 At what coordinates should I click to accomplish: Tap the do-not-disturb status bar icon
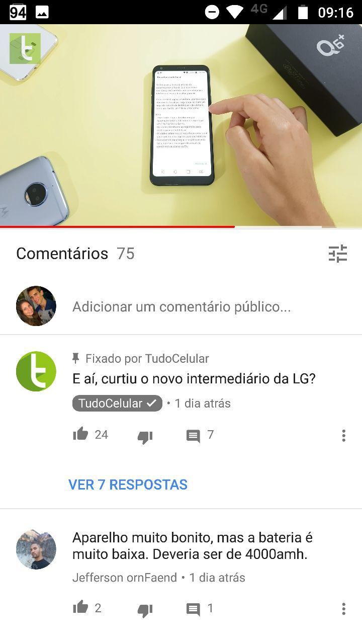click(x=212, y=12)
